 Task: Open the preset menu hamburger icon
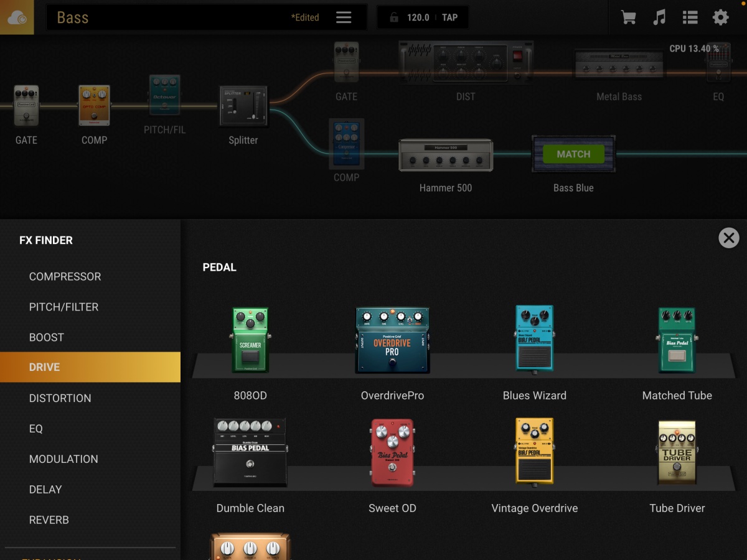344,17
